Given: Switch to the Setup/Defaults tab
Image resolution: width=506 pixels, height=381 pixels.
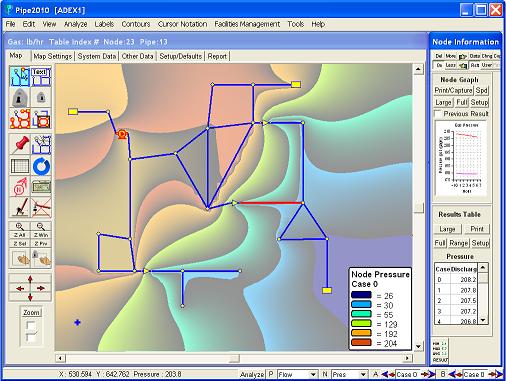Looking at the screenshot, I should coord(181,56).
